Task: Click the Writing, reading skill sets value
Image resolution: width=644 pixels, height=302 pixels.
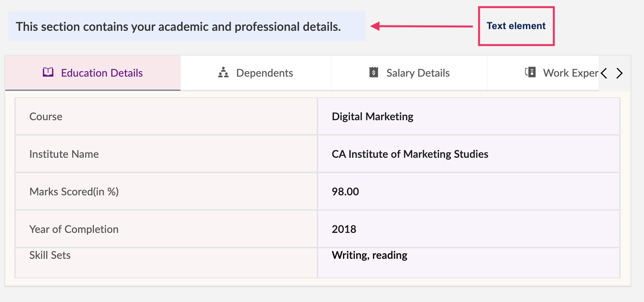Action: click(x=369, y=255)
